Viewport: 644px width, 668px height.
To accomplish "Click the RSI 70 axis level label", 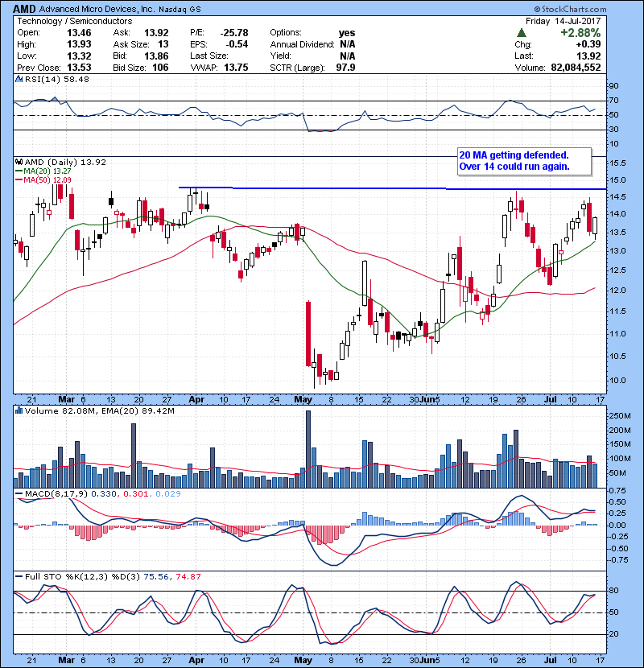I will [613, 101].
